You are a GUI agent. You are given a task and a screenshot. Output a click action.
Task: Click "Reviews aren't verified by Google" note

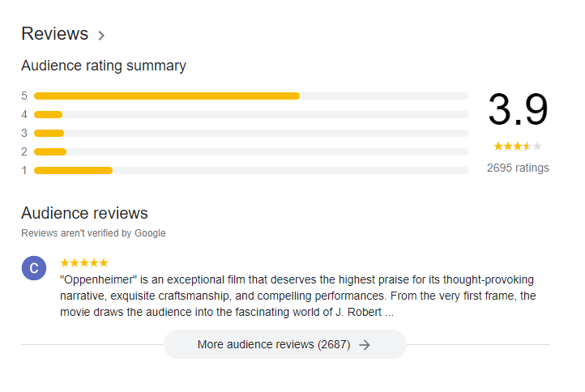click(x=93, y=233)
